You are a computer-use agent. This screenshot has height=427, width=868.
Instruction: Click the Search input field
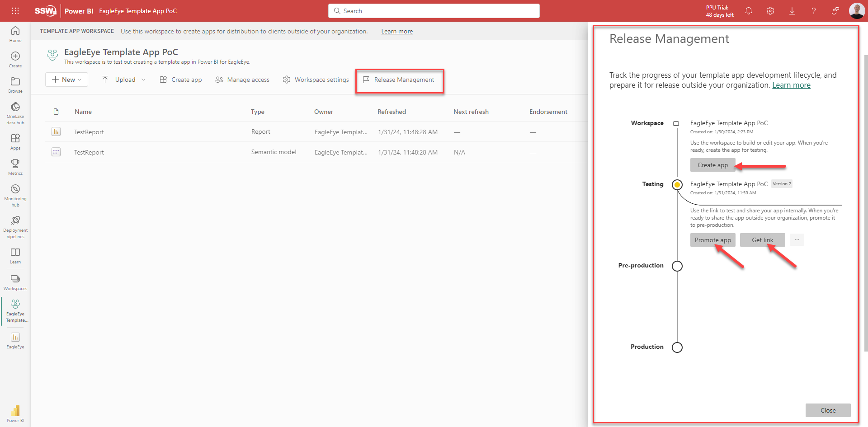(x=434, y=11)
